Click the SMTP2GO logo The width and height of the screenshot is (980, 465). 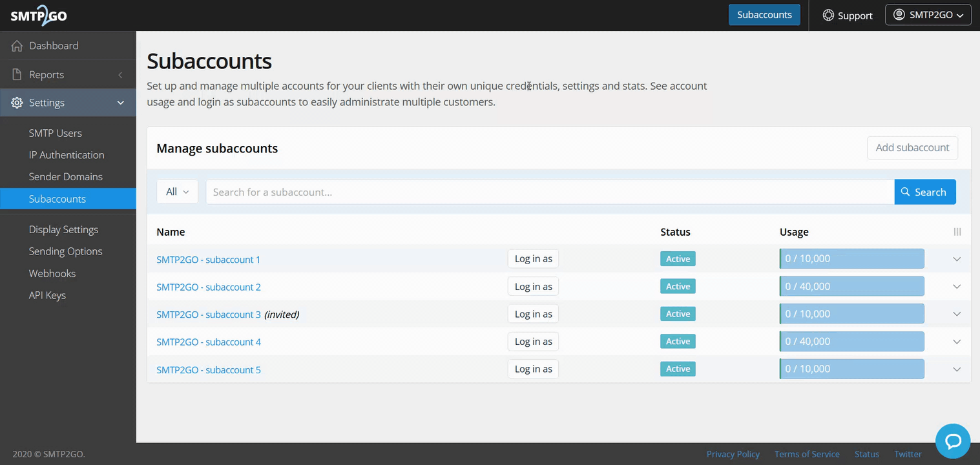click(39, 15)
